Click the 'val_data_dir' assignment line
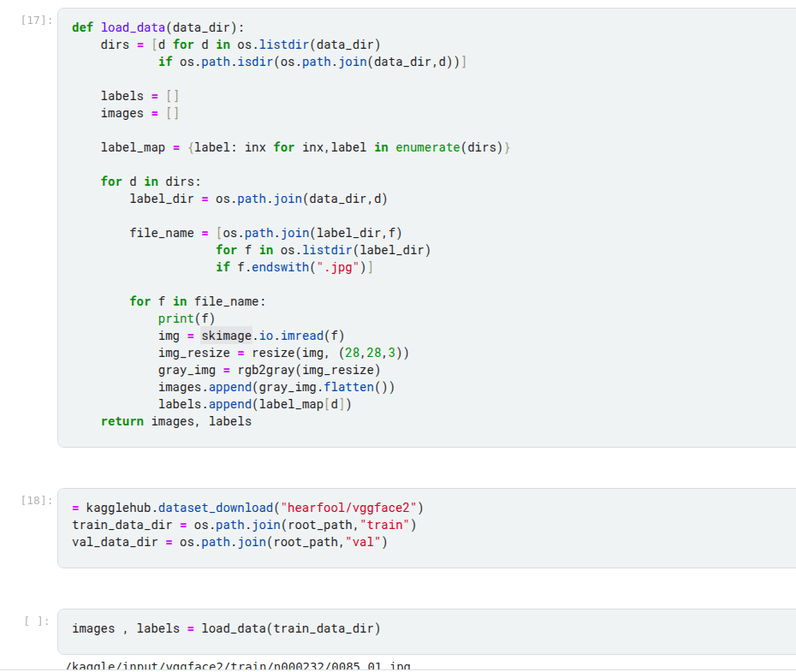The image size is (796, 672). 230,543
